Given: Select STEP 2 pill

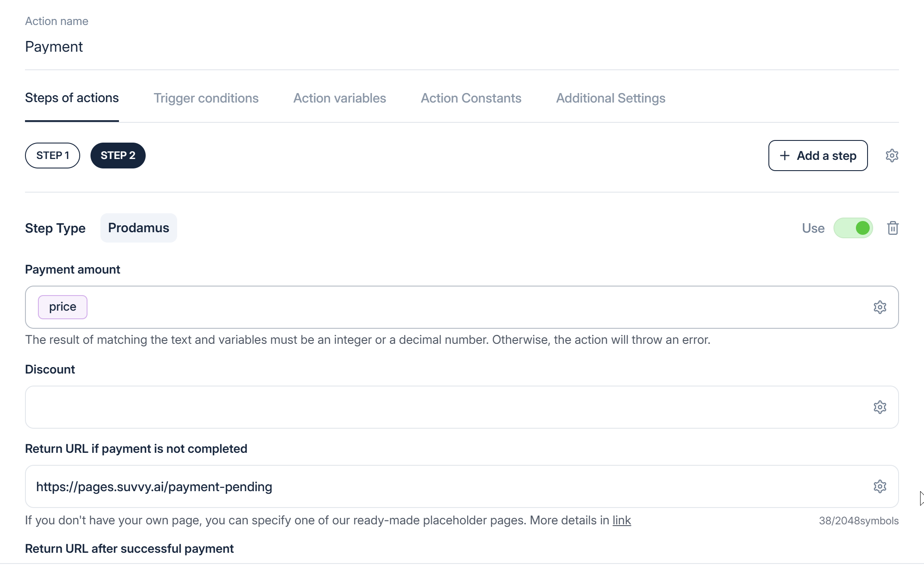Looking at the screenshot, I should [x=118, y=156].
